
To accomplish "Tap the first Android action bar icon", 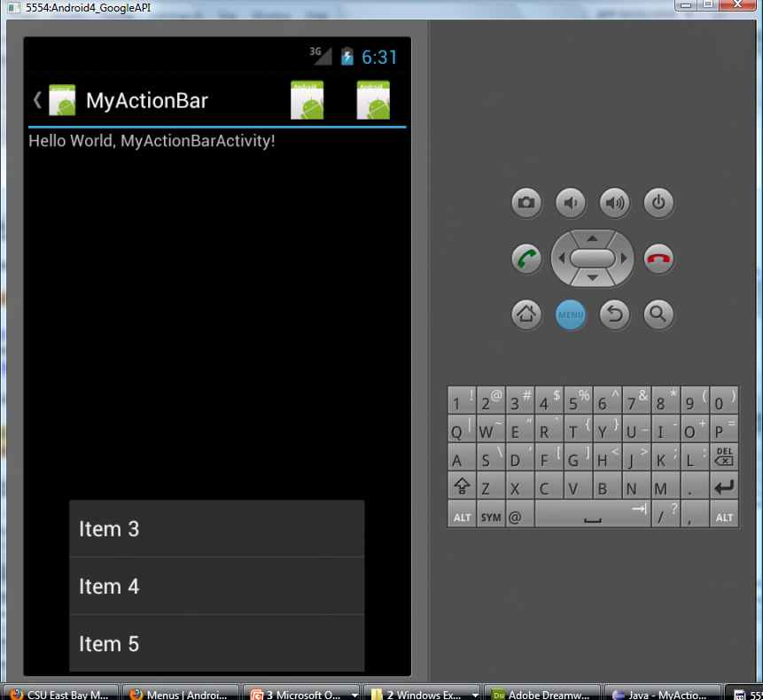I will pyautogui.click(x=308, y=100).
